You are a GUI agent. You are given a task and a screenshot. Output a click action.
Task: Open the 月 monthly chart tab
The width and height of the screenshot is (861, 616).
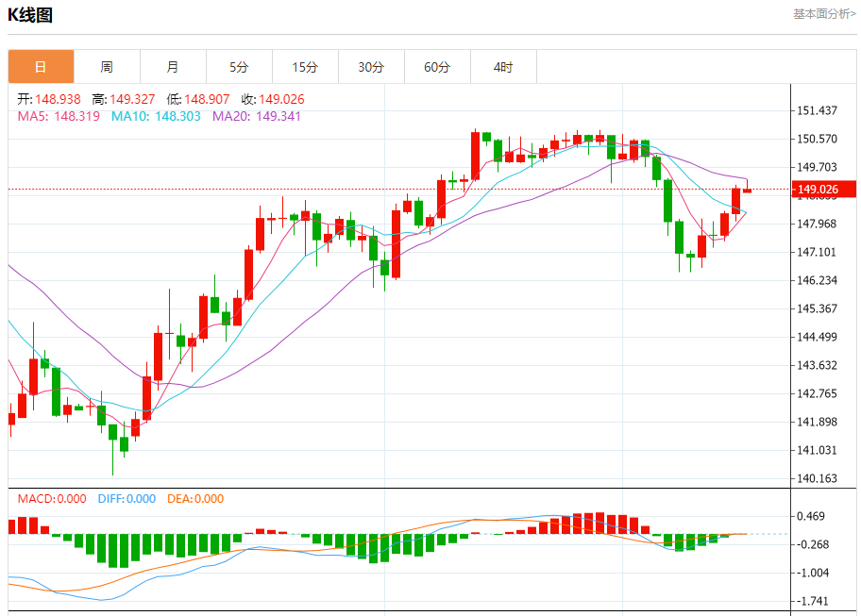pyautogui.click(x=173, y=67)
